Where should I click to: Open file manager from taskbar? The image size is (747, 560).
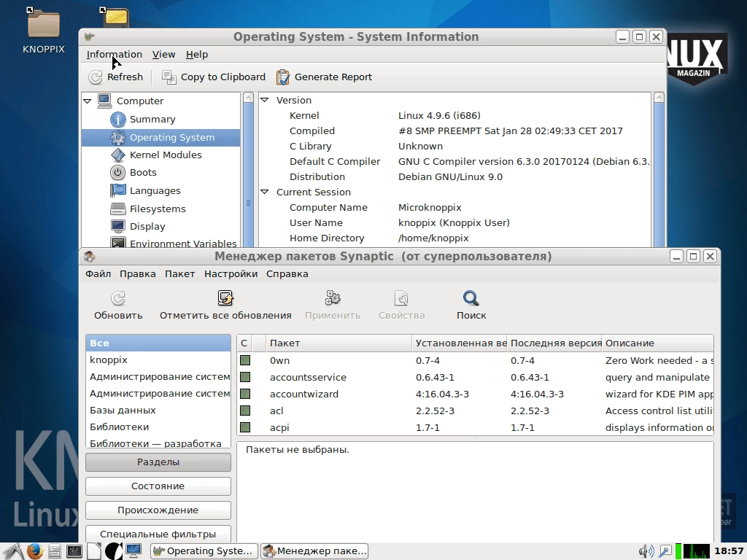click(x=54, y=551)
